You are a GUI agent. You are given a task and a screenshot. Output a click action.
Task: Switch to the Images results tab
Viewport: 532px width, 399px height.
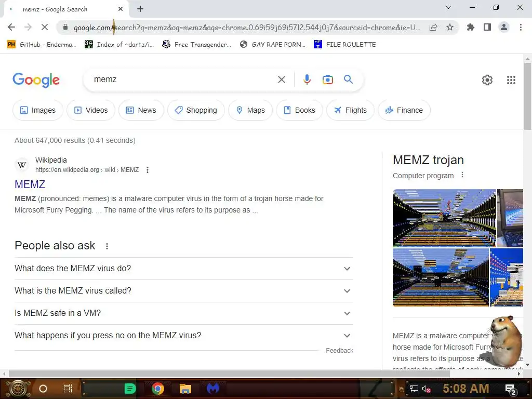37,110
